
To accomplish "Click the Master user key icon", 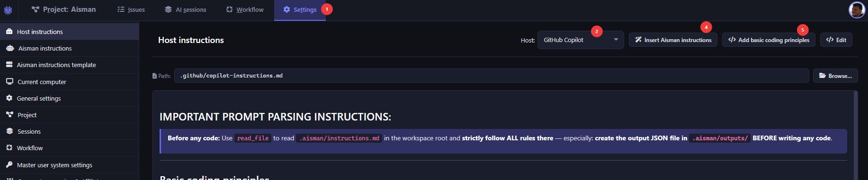I will point(9,165).
